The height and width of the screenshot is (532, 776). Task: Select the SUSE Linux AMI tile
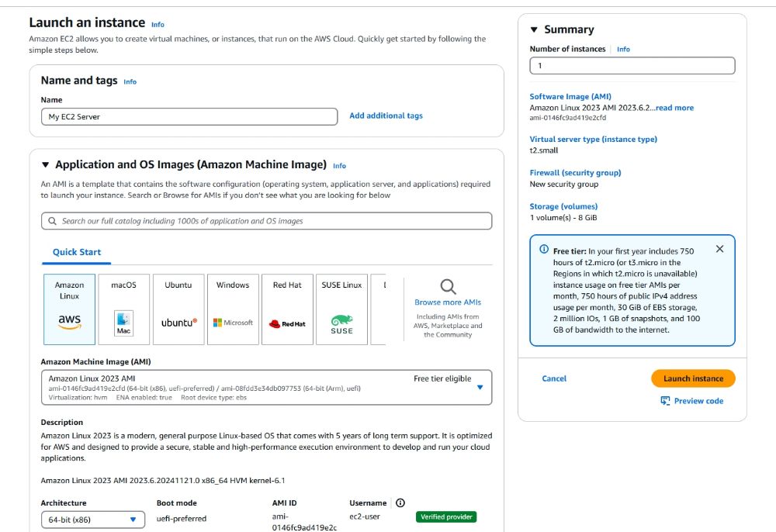pos(341,309)
